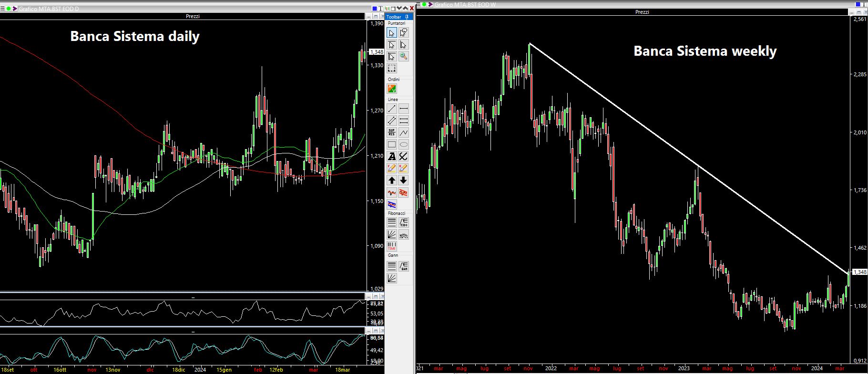Click the candlestick chart-type icon in daily header
868x374 pixels.
point(387,9)
